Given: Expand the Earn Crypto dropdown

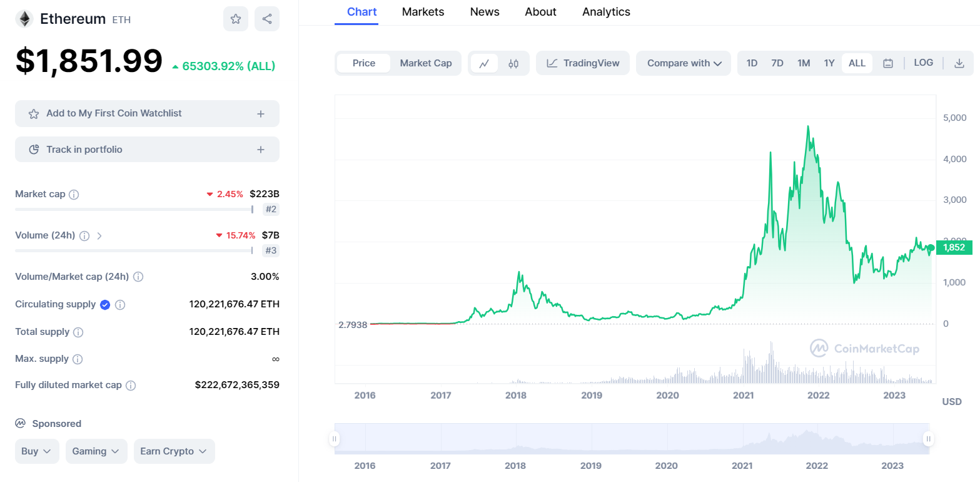Looking at the screenshot, I should (174, 451).
